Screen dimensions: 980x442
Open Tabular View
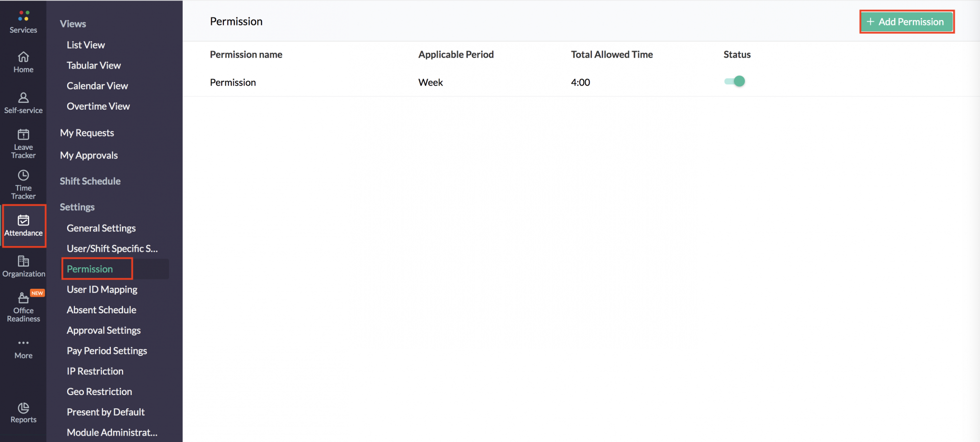tap(94, 66)
